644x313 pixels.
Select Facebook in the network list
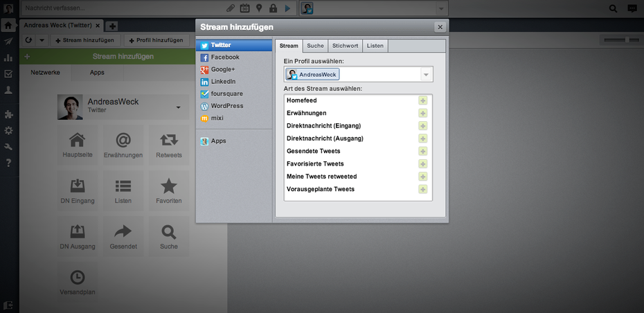coord(234,57)
